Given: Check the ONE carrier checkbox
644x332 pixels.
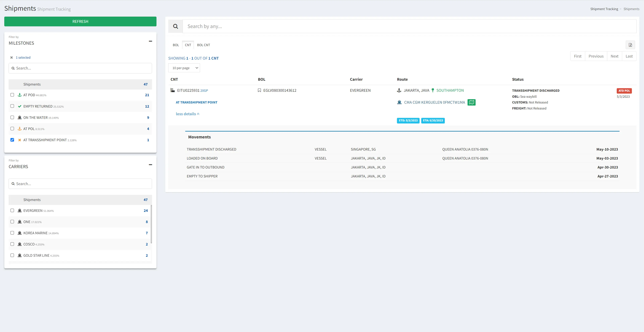Looking at the screenshot, I should pyautogui.click(x=12, y=222).
